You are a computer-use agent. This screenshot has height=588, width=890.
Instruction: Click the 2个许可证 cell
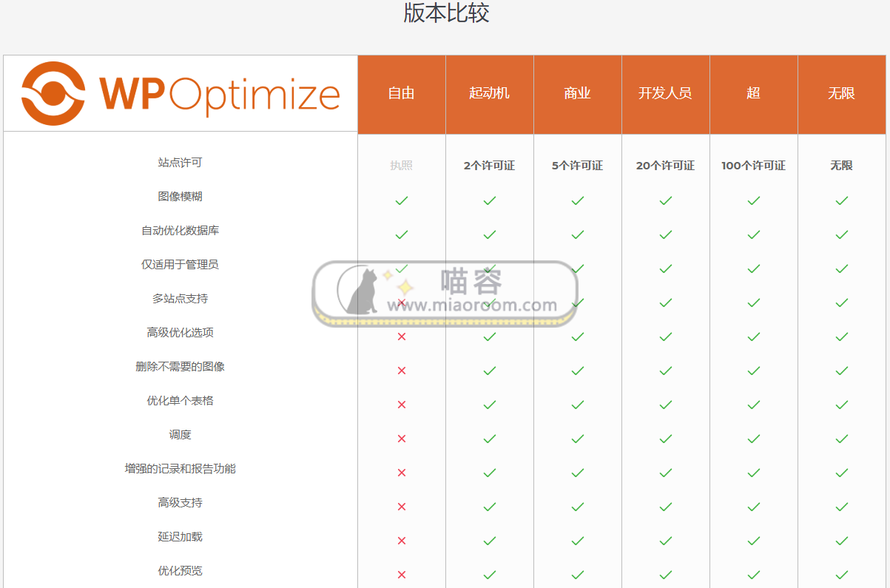pos(490,166)
